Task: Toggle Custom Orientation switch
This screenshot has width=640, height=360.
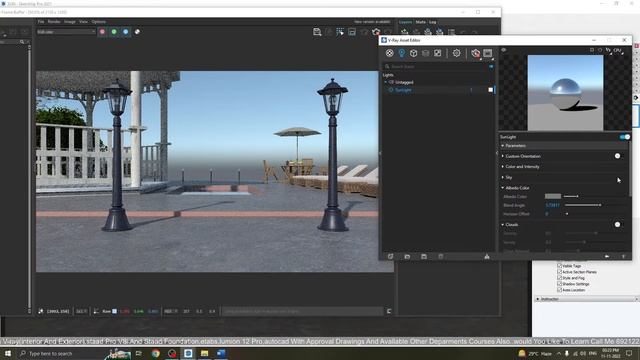Action: (617, 156)
